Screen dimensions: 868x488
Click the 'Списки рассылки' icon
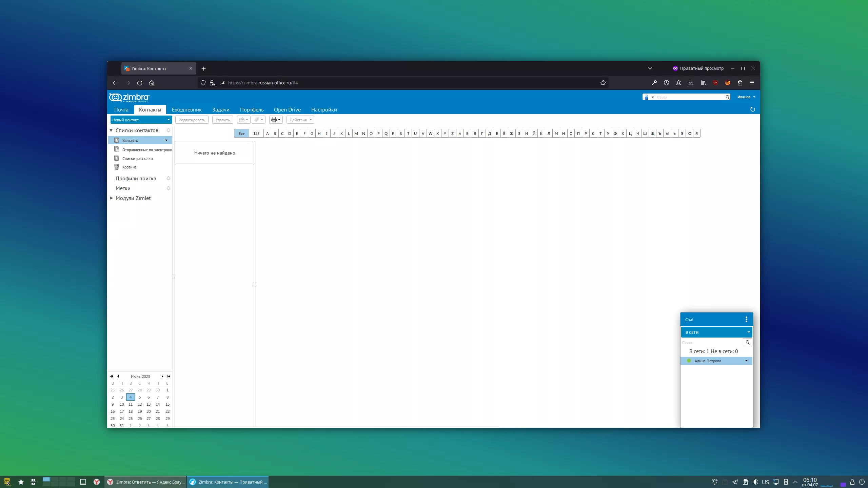tap(117, 158)
